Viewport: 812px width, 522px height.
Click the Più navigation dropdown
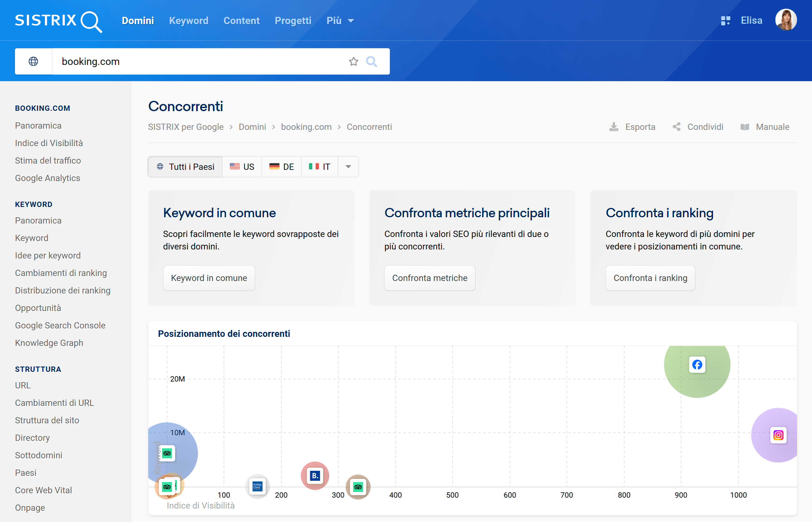tap(340, 21)
